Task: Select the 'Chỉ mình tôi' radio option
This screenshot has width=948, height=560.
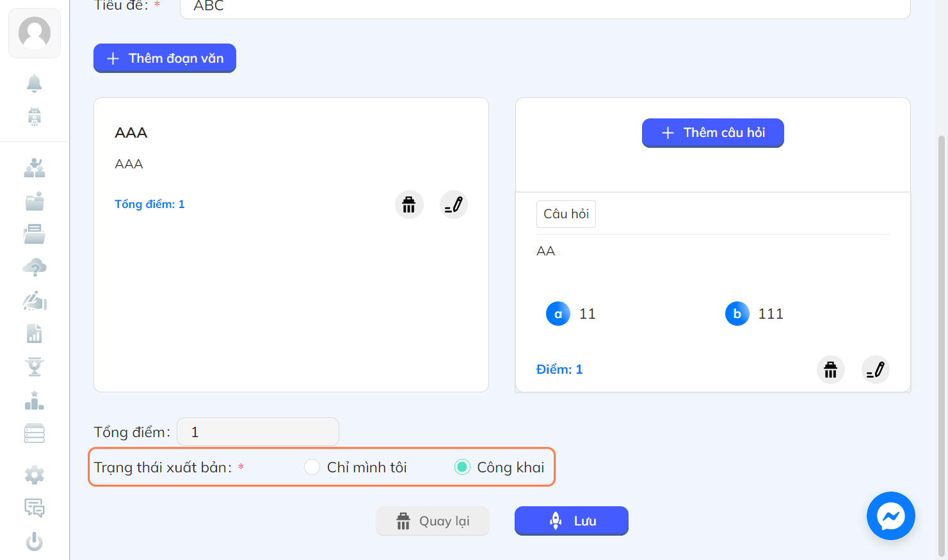Action: 312,467
